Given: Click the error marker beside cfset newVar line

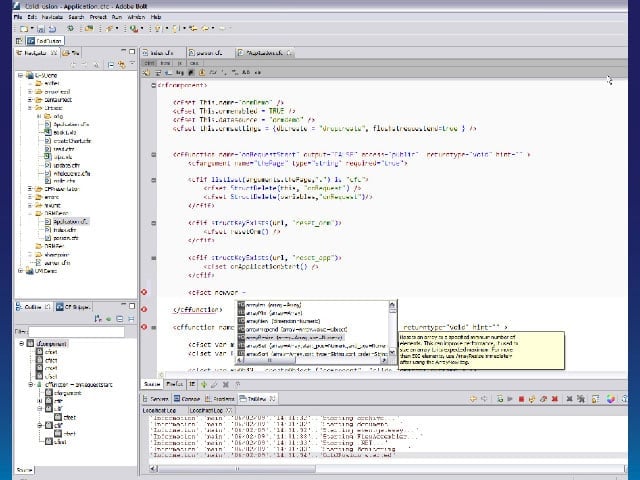Looking at the screenshot, I should click(x=144, y=292).
